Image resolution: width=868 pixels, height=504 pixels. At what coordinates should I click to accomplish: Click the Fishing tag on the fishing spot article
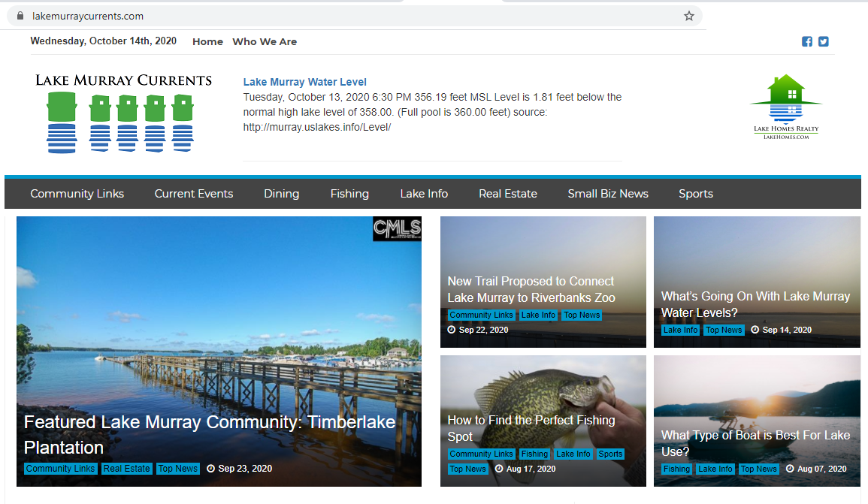click(534, 454)
